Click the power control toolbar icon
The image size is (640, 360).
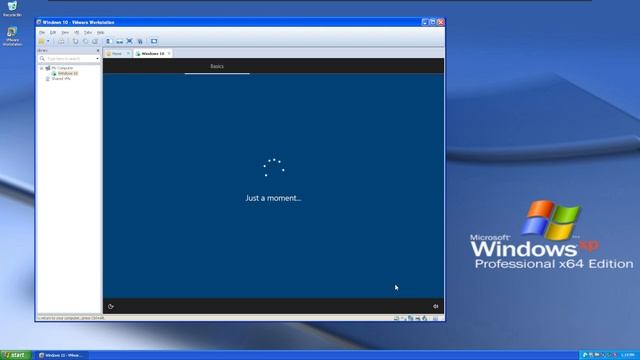[x=41, y=41]
